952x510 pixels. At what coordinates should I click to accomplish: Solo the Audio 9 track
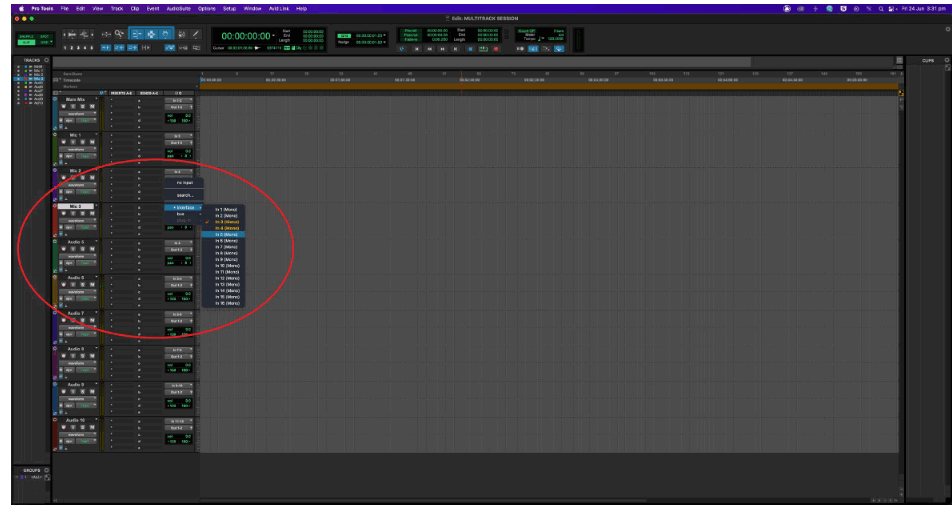(x=83, y=390)
